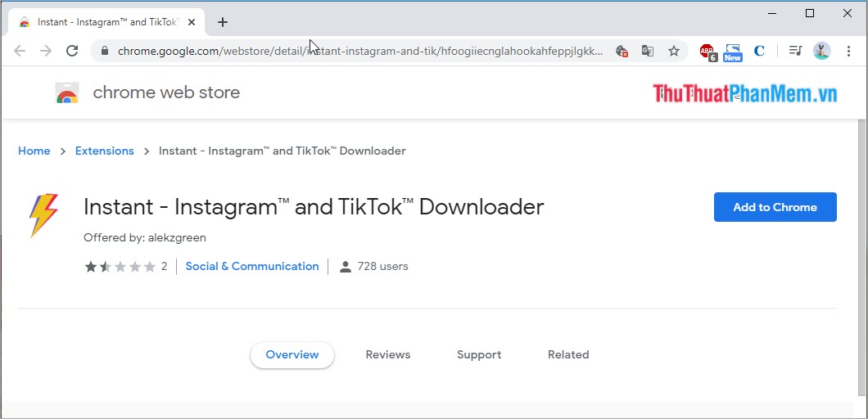Go to Home breadcrumb link
Screen dimensions: 868x419
coord(34,151)
